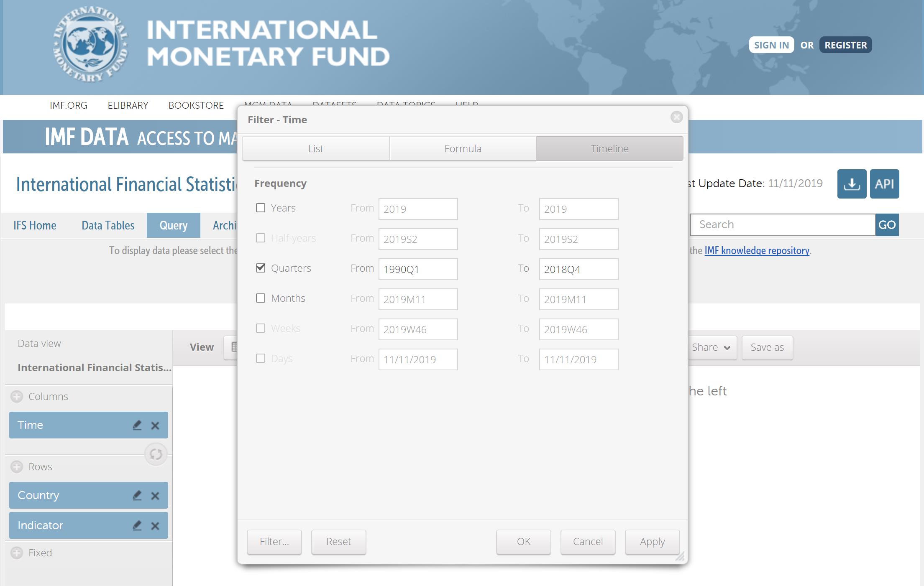The width and height of the screenshot is (924, 586).
Task: Uncheck the Quarters frequency checkbox
Action: tap(261, 268)
